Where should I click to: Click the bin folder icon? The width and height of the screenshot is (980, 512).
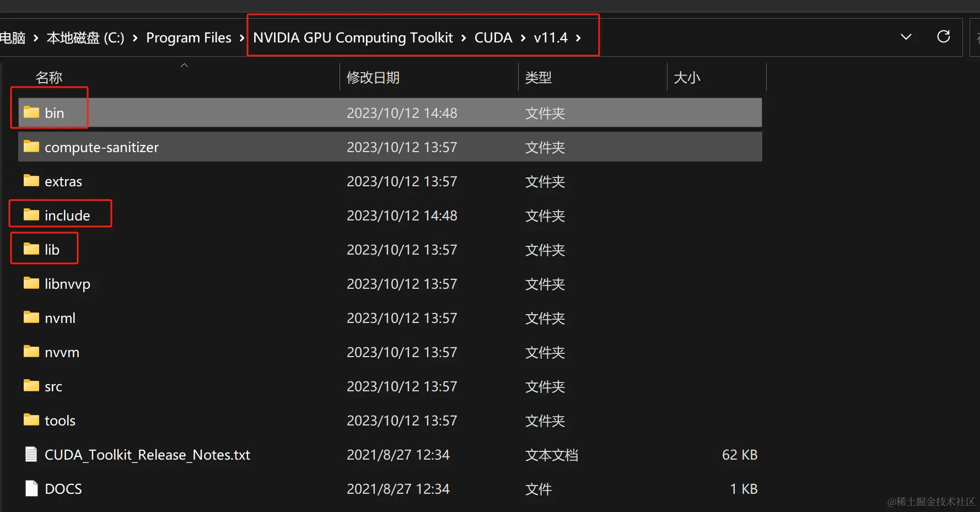(x=31, y=112)
